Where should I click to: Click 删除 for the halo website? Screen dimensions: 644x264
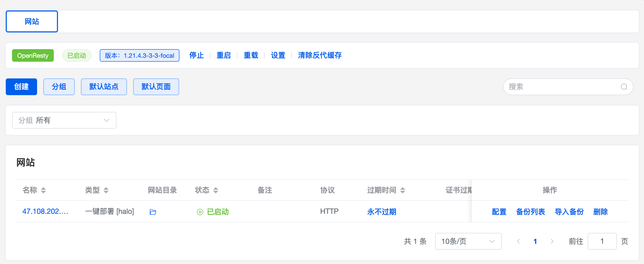click(600, 212)
